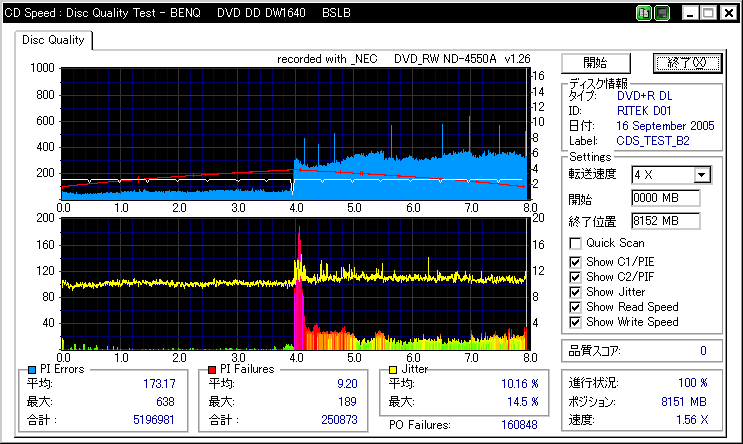This screenshot has width=743, height=444.
Task: Click the 開始 0000 MB input field
Action: tap(665, 198)
